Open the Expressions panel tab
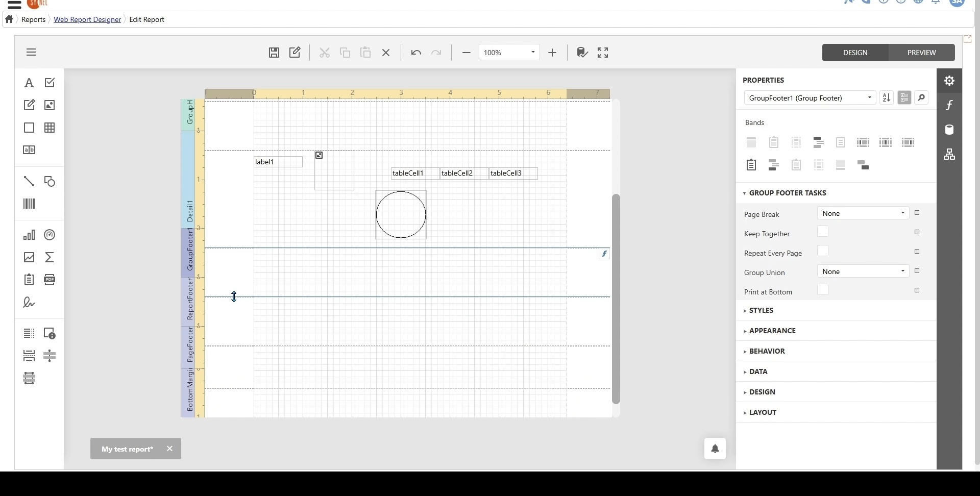The image size is (980, 496). tap(949, 105)
